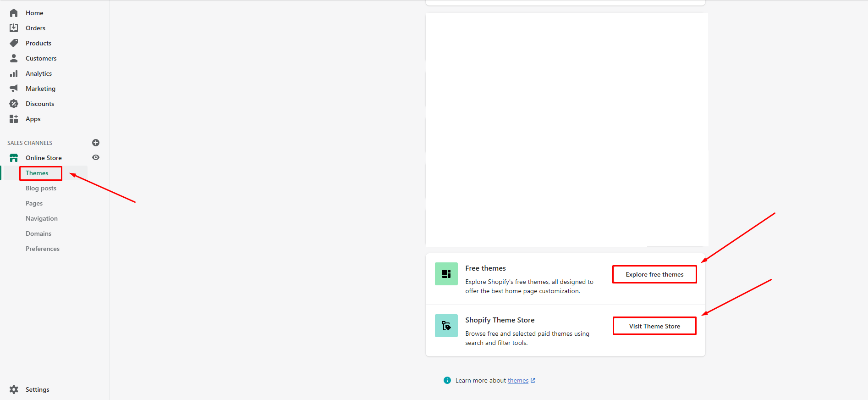Open Customers page
The width and height of the screenshot is (868, 400).
click(41, 58)
